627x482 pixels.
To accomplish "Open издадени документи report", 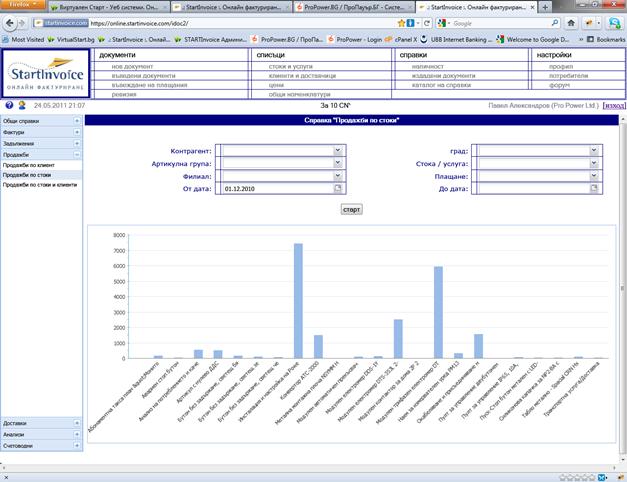I will [x=443, y=76].
